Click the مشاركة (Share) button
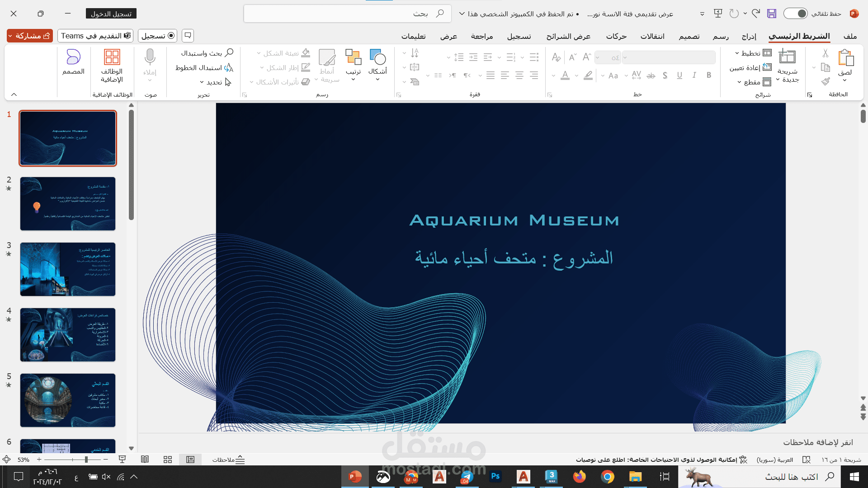Image resolution: width=868 pixels, height=488 pixels. pos(29,35)
